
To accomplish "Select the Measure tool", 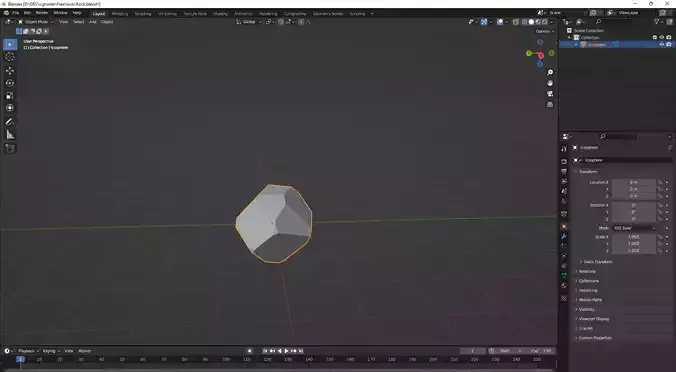I will point(10,135).
